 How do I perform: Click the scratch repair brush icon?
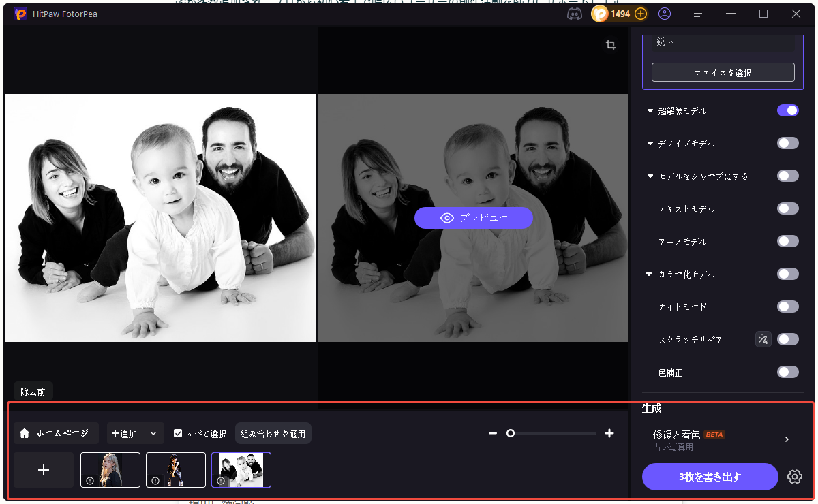(763, 339)
